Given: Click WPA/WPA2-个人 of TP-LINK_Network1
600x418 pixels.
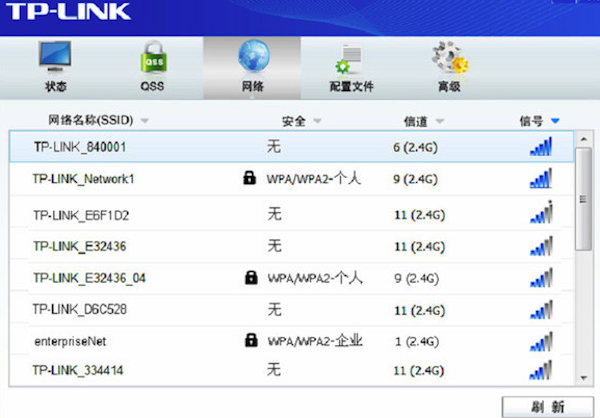Looking at the screenshot, I should 314,178.
